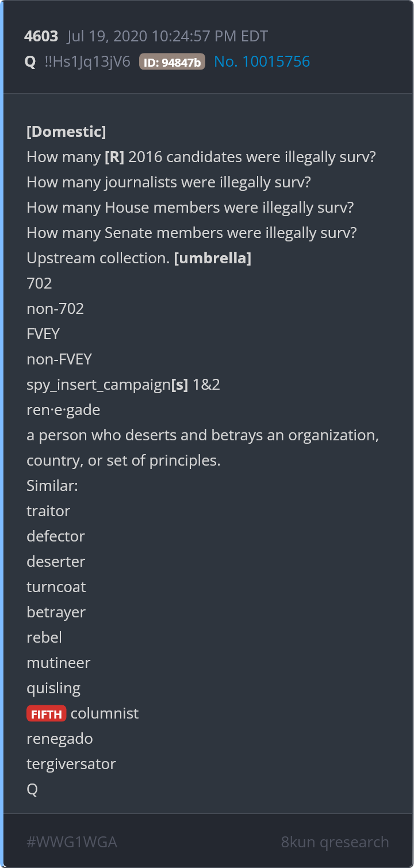Click post number 4603

pos(41,36)
